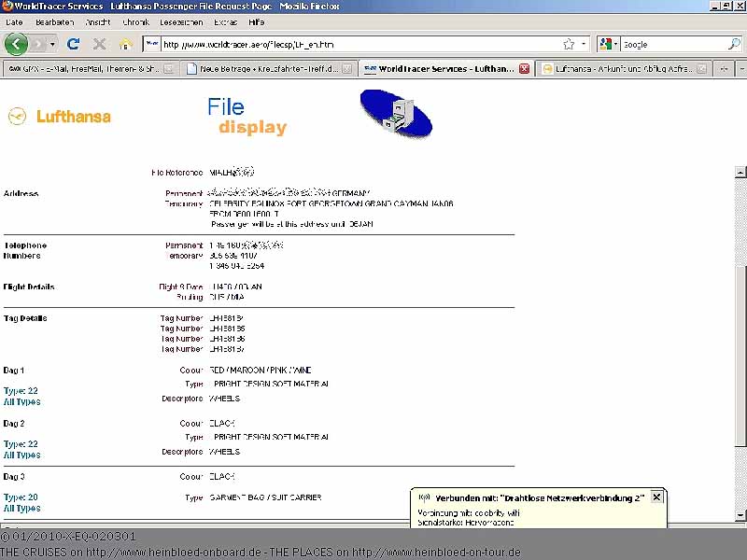Click the Tag Details heading
The width and height of the screenshot is (747, 560).
pyautogui.click(x=25, y=318)
